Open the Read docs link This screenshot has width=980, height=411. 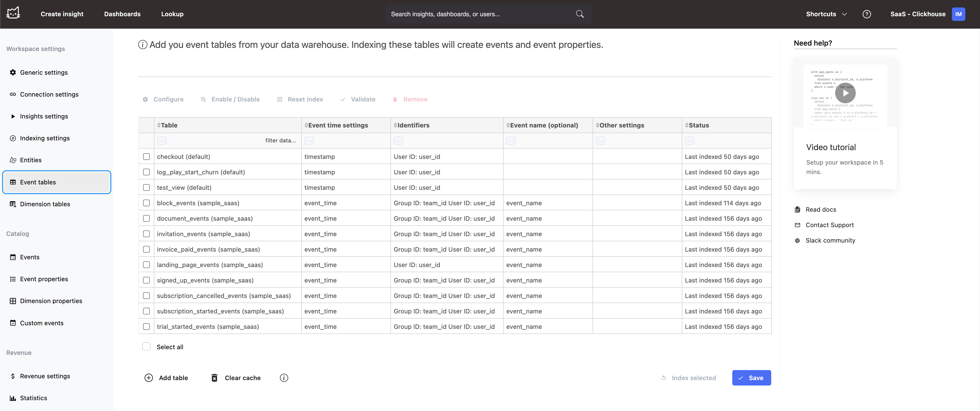[x=820, y=210]
